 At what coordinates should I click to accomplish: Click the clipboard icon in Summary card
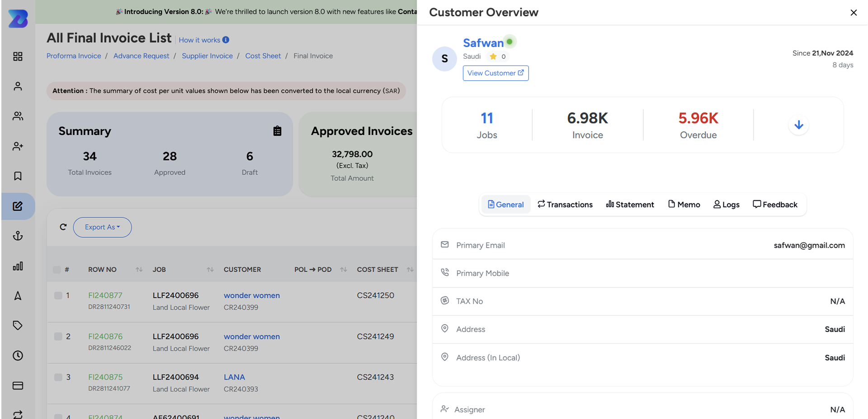click(278, 131)
